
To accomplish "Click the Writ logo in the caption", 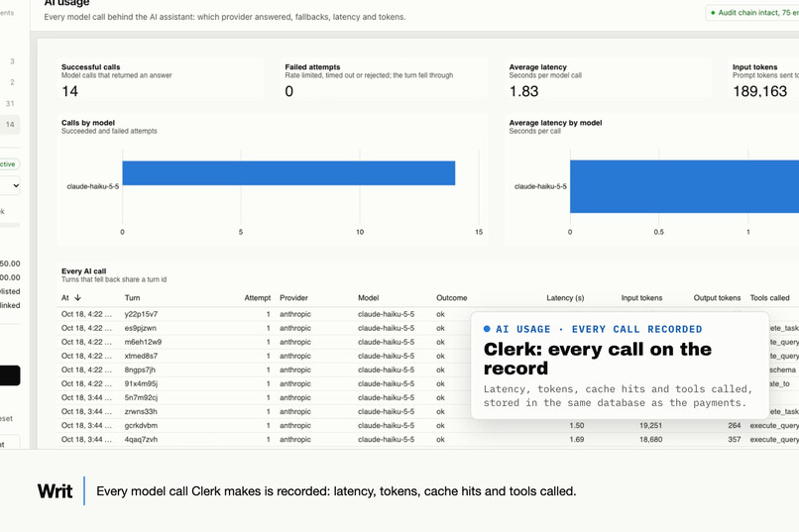I will coord(56,491).
